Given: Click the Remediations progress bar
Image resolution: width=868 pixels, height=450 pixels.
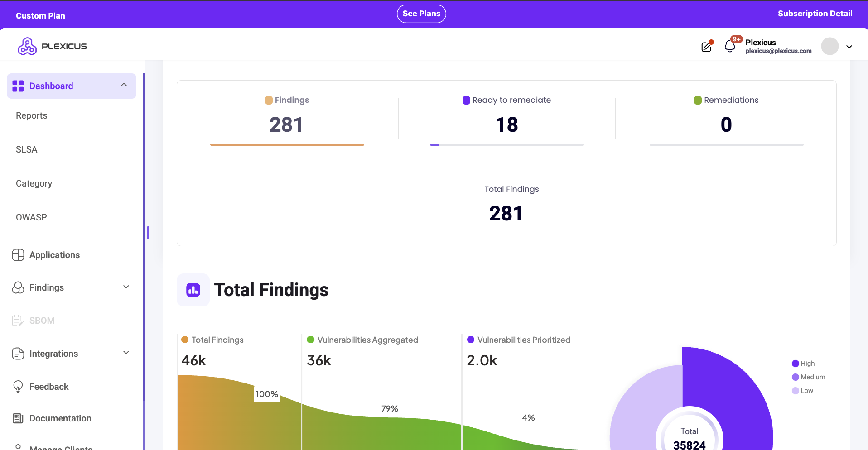Looking at the screenshot, I should coord(727,145).
